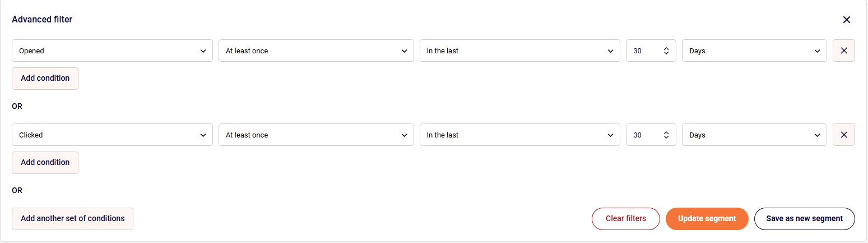Image resolution: width=868 pixels, height=243 pixels.
Task: Remove the Opened condition row
Action: [843, 51]
